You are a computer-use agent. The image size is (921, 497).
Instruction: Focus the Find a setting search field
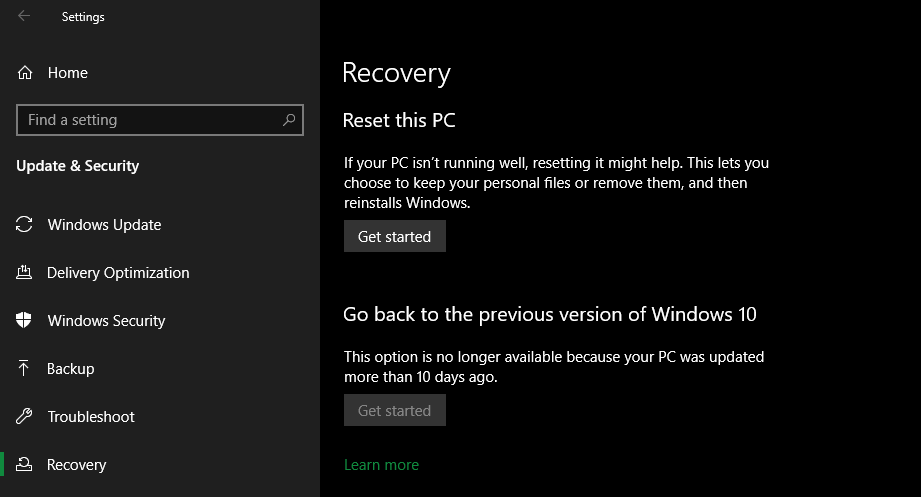[150, 120]
